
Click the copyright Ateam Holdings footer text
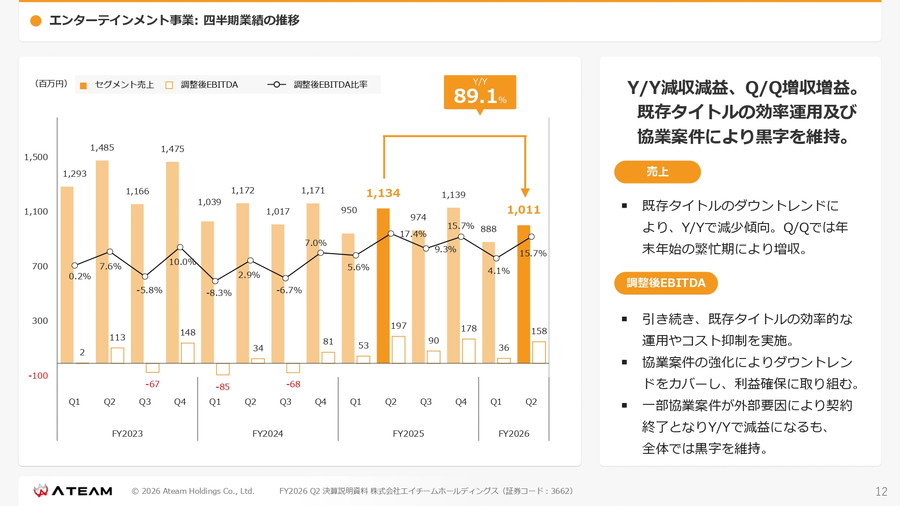(193, 491)
